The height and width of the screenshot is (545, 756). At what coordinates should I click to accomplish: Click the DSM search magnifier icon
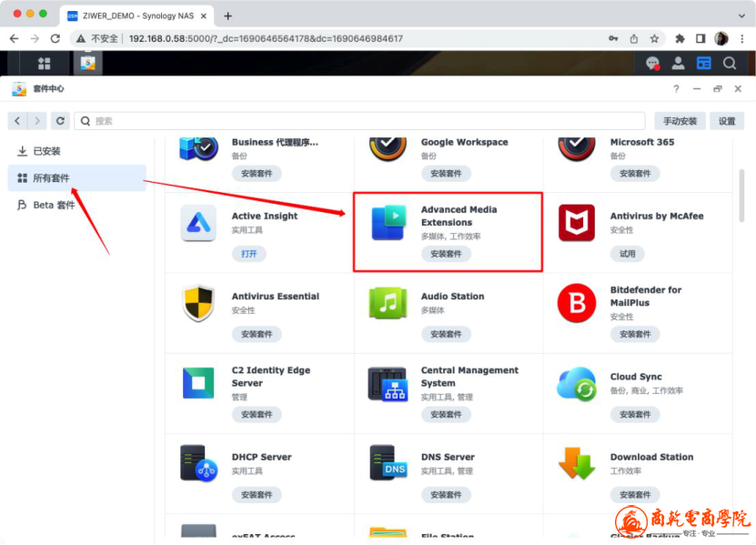click(x=730, y=63)
